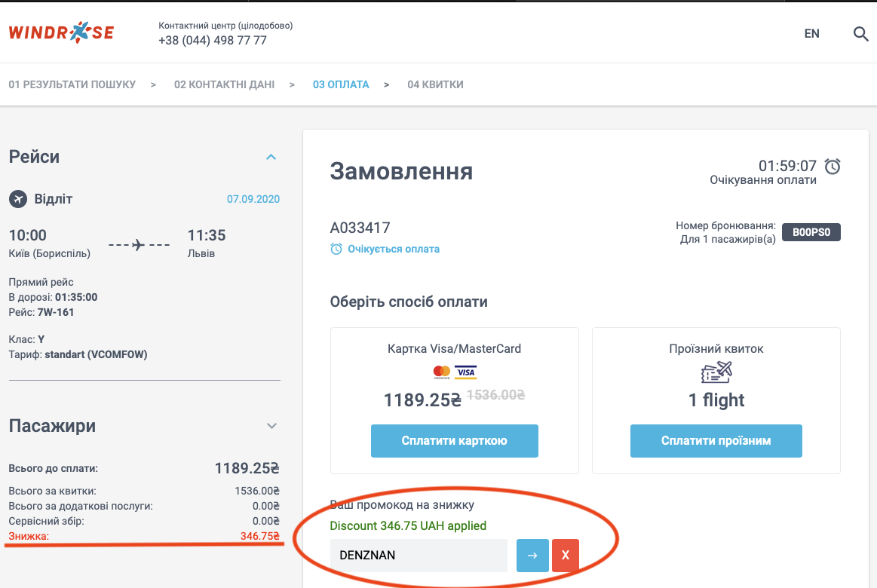Switch language to EN
This screenshot has width=877, height=588.
coord(811,34)
